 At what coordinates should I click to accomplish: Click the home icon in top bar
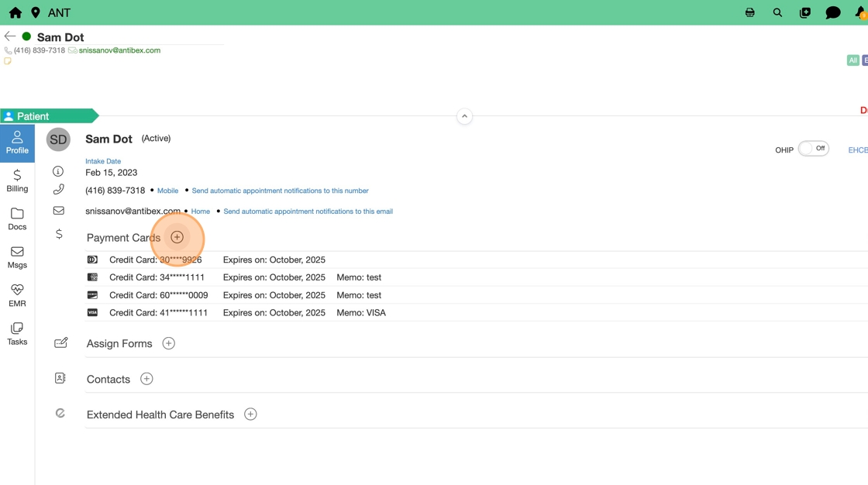(x=15, y=12)
